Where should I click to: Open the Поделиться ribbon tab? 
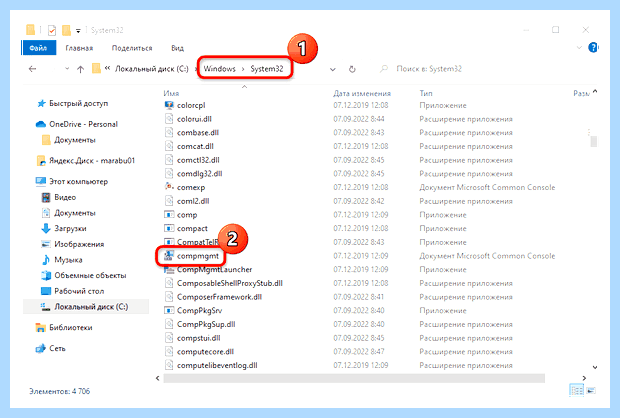point(132,48)
